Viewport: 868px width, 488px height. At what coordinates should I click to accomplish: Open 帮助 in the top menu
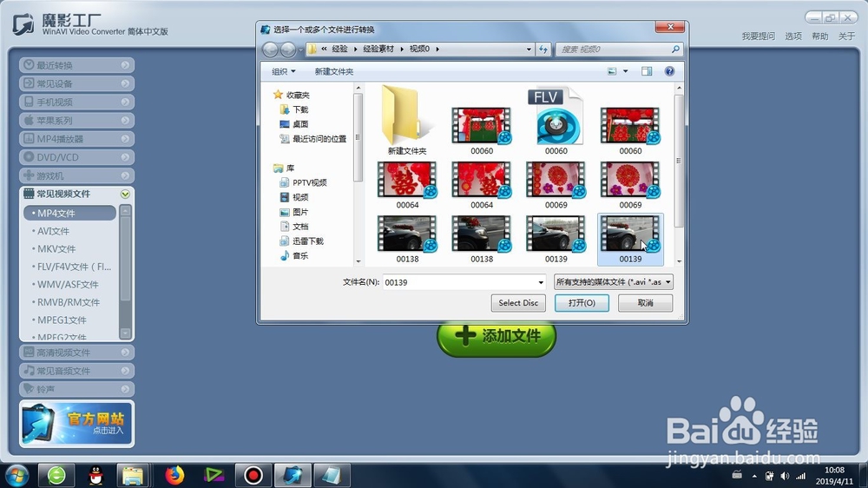tap(820, 36)
